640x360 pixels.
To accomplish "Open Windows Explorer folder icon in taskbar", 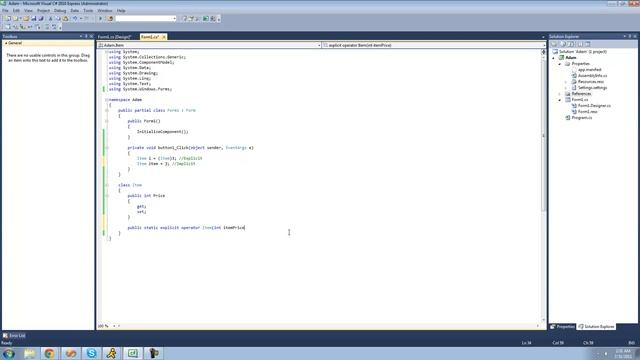I will [x=29, y=353].
